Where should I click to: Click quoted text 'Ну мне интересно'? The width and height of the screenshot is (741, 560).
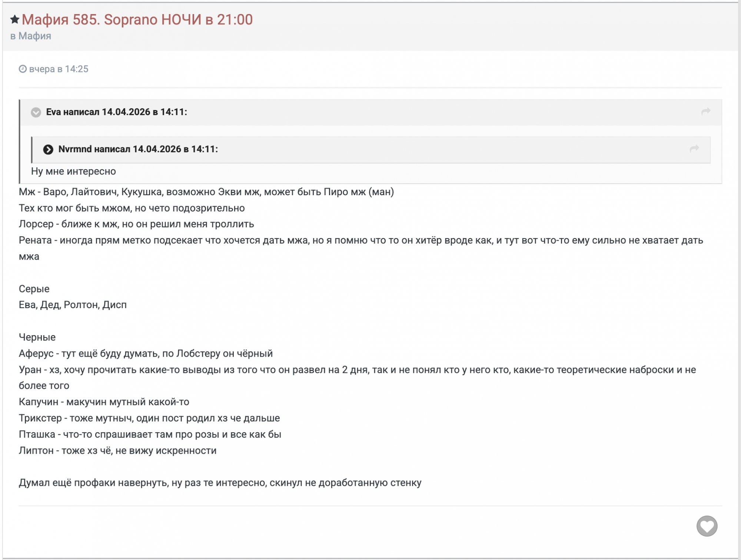click(73, 171)
